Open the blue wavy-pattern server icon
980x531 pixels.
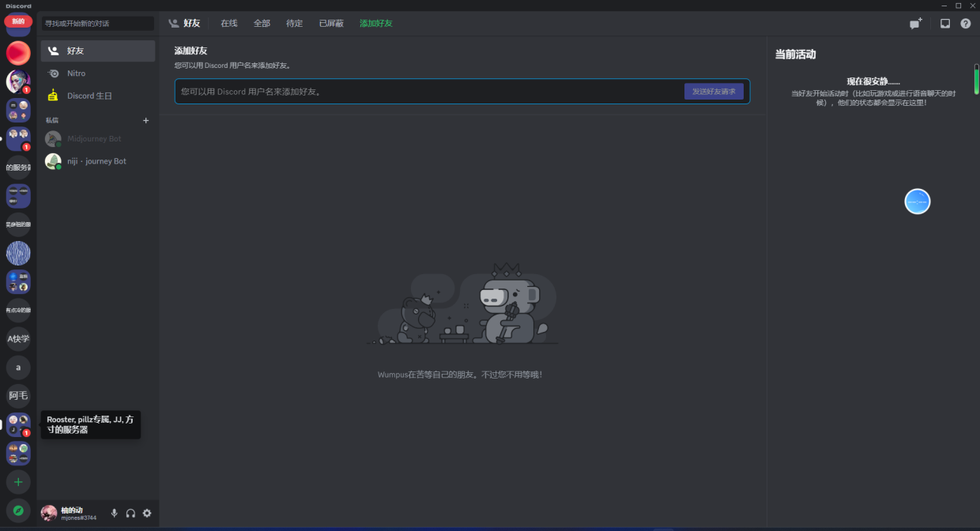coord(18,253)
